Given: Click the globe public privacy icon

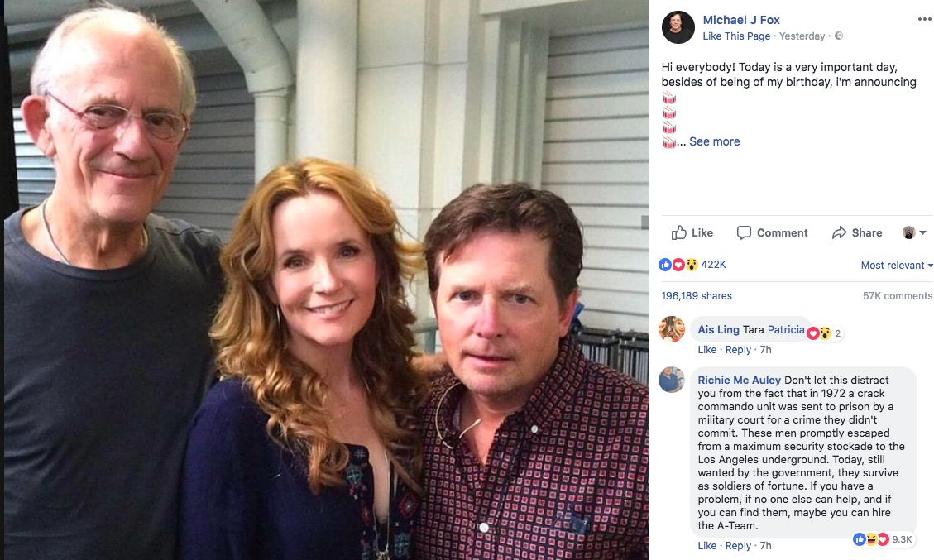Looking at the screenshot, I should pos(839,36).
